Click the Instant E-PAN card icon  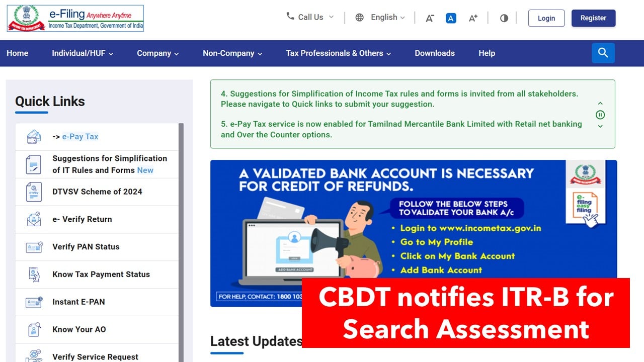tap(34, 302)
